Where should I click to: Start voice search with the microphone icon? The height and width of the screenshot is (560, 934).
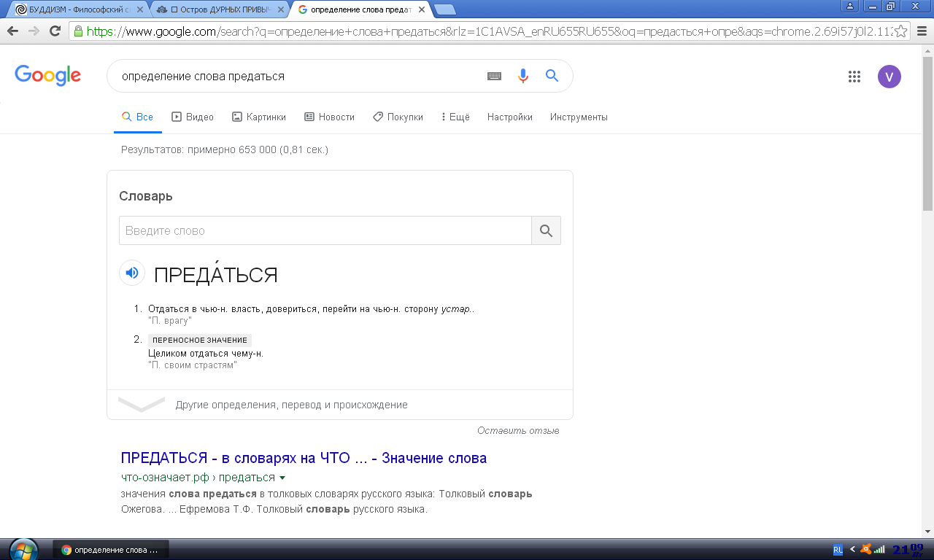pyautogui.click(x=522, y=76)
